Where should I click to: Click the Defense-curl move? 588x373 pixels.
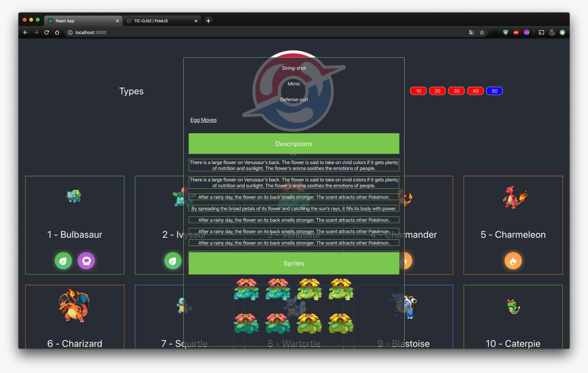pyautogui.click(x=294, y=99)
